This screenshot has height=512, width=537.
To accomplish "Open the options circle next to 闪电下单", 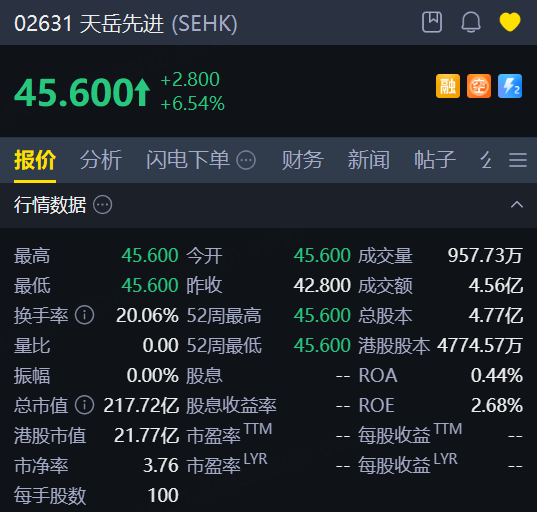I will point(246,160).
